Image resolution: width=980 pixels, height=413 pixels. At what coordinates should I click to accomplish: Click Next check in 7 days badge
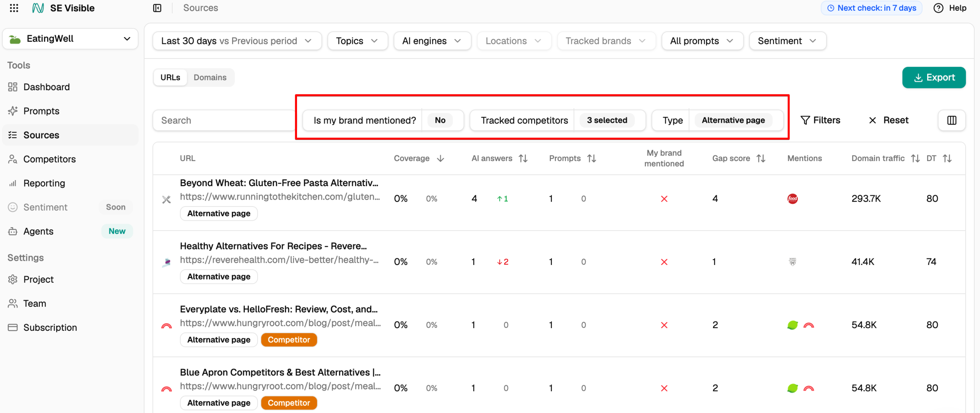coord(871,8)
